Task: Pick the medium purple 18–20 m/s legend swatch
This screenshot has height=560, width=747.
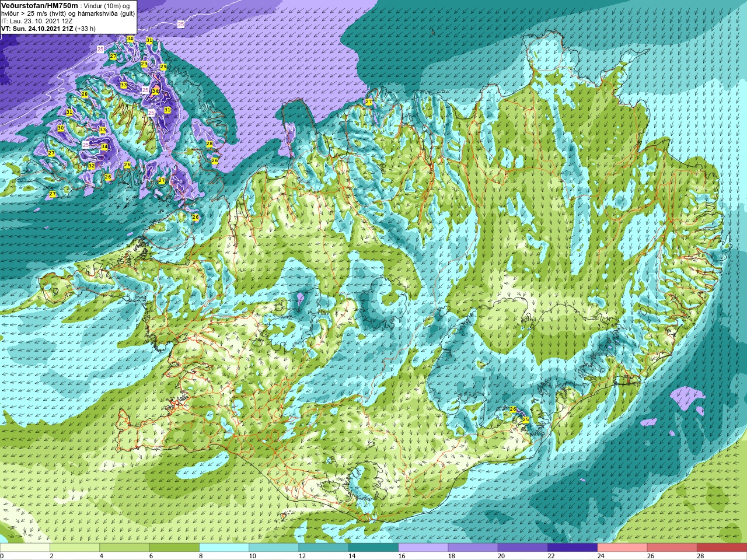Action: [473, 548]
